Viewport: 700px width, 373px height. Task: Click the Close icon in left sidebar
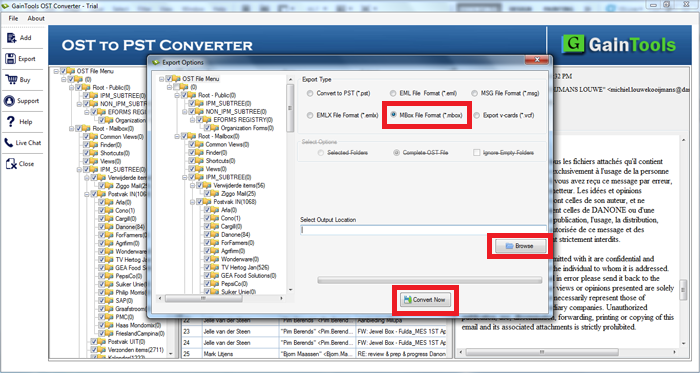[11, 164]
